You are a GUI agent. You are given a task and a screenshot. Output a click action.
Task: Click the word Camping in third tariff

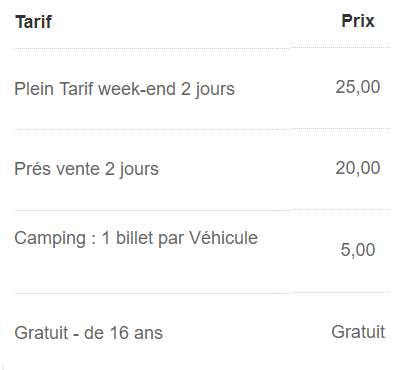[x=50, y=239]
